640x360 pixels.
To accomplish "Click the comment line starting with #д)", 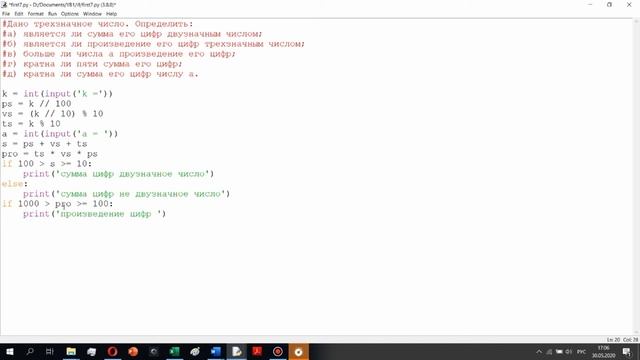I will (x=100, y=74).
